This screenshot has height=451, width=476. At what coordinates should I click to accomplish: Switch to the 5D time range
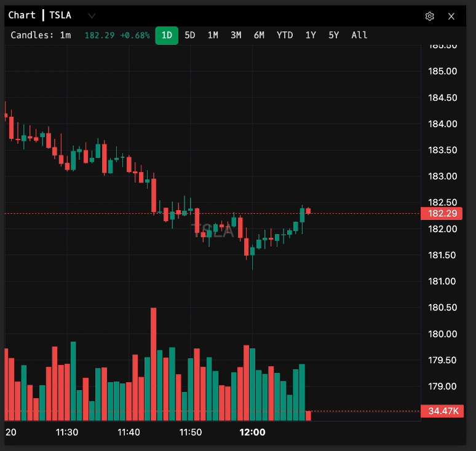pos(190,35)
